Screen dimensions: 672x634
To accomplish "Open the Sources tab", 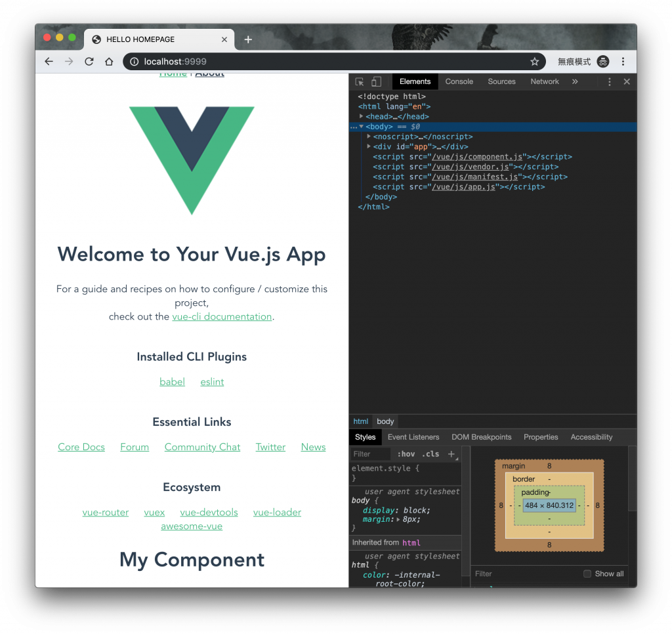I will [501, 81].
